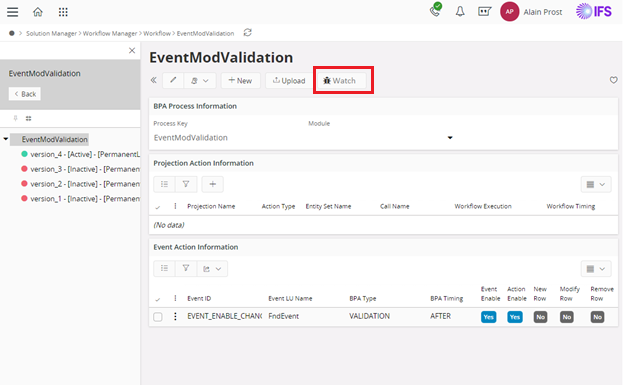Click the Watch button

(341, 81)
